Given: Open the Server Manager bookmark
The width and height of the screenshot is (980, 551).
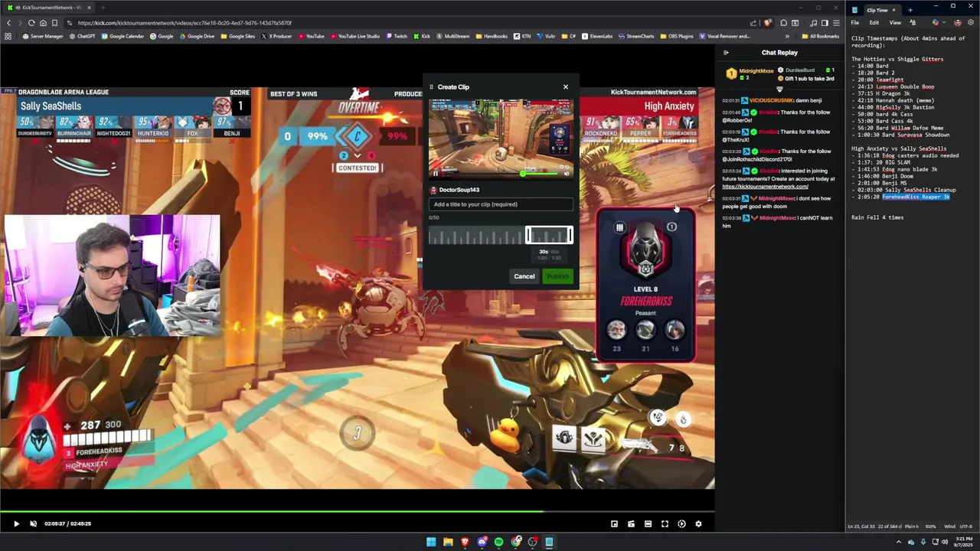Looking at the screenshot, I should pyautogui.click(x=43, y=36).
